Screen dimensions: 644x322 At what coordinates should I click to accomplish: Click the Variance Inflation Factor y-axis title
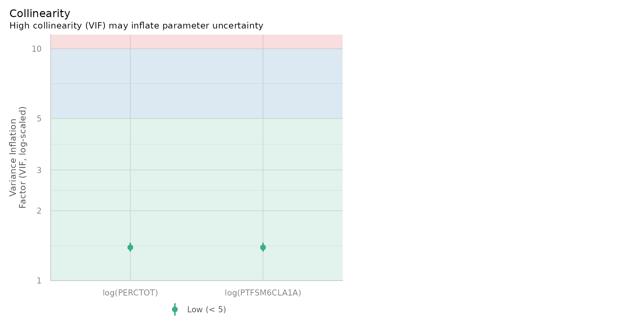[18, 157]
